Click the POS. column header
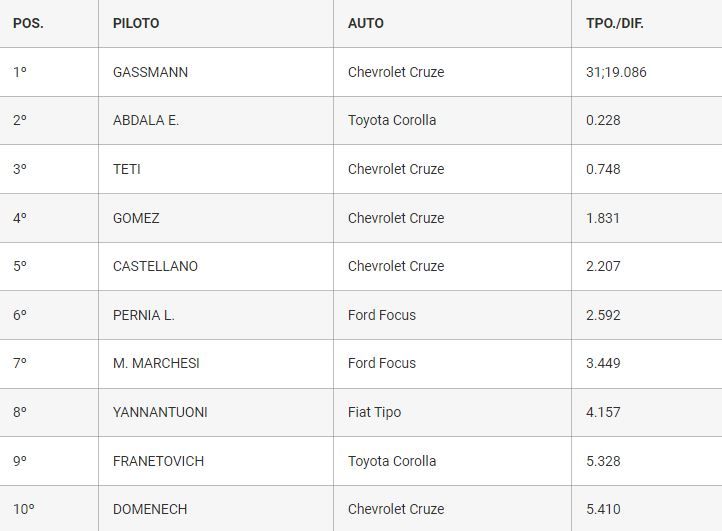722x531 pixels. click(28, 23)
